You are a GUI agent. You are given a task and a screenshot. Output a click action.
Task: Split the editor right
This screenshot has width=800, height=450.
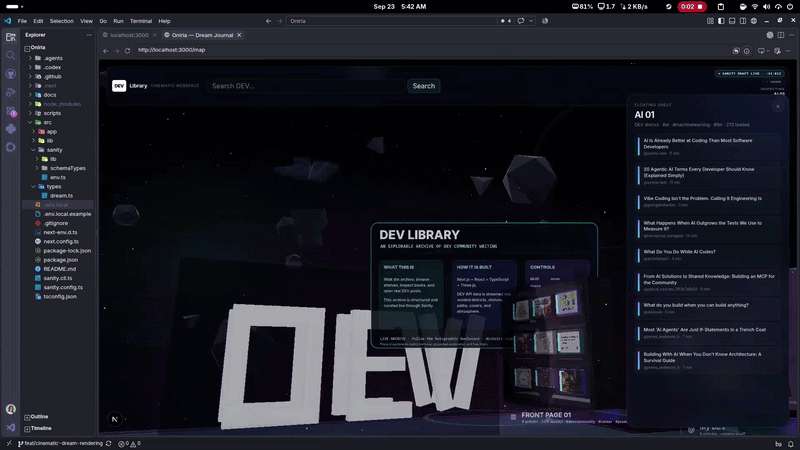781,35
